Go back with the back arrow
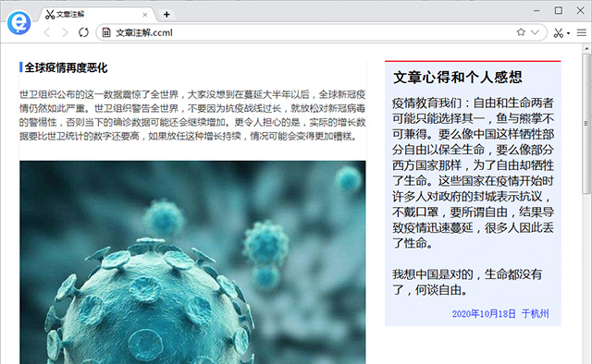 point(47,32)
